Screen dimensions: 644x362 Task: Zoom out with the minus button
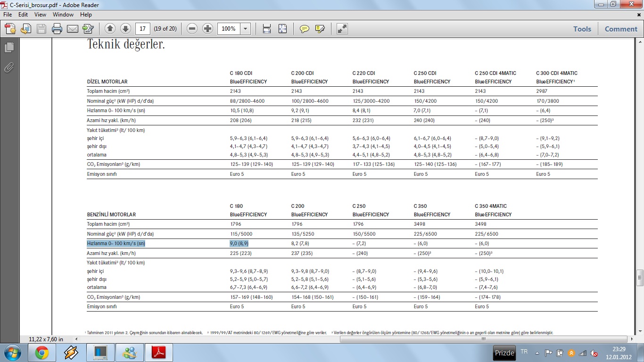click(x=192, y=29)
